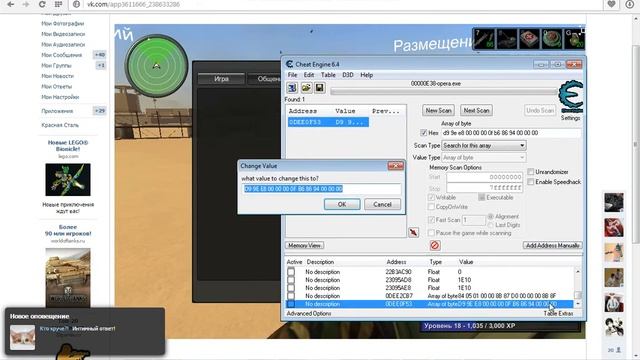Click the globe site info icon
This screenshot has height=360, width=640.
click(76, 4)
